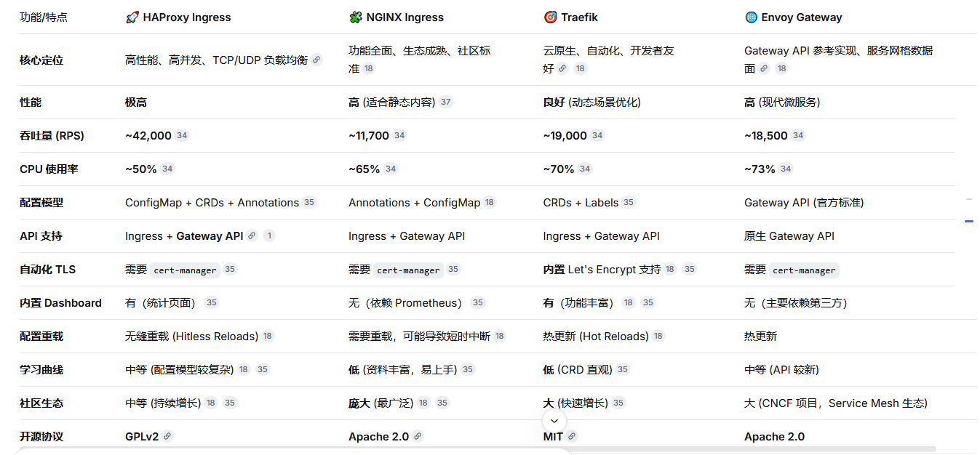Click blue section marker on right edge
This screenshot has height=455, width=980.
pos(969,221)
